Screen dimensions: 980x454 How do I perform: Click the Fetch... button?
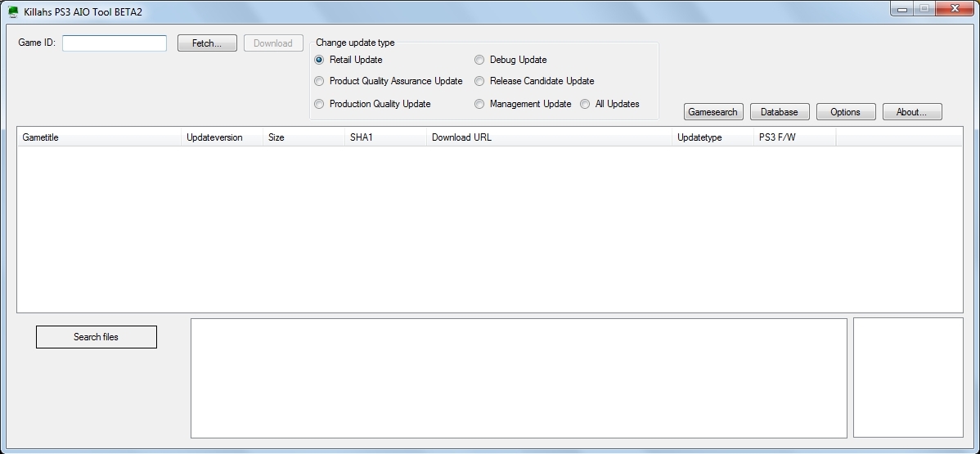click(207, 43)
